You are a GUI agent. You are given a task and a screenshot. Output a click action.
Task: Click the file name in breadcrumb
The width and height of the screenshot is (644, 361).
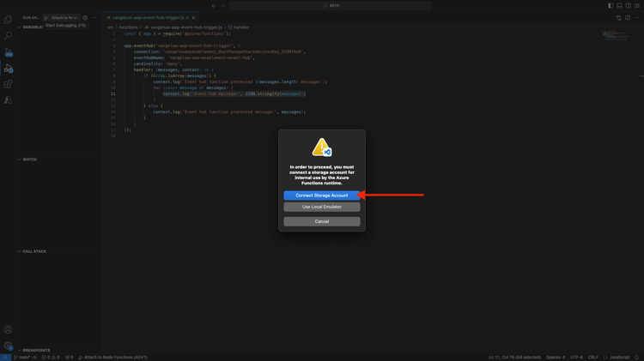[x=186, y=27]
